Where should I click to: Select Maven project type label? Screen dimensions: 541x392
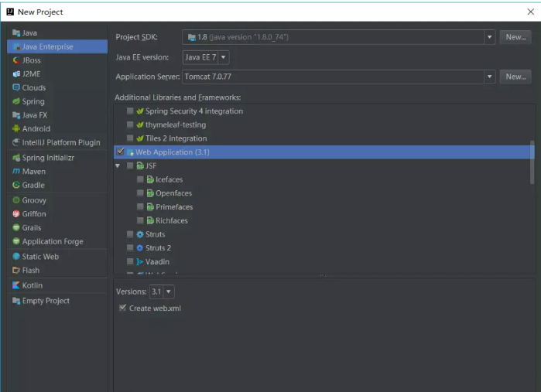click(x=34, y=172)
